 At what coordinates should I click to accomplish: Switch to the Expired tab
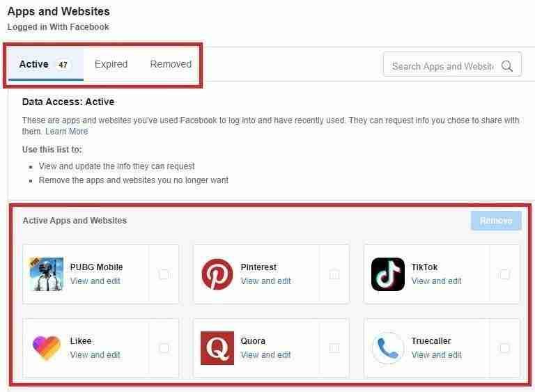[x=111, y=64]
